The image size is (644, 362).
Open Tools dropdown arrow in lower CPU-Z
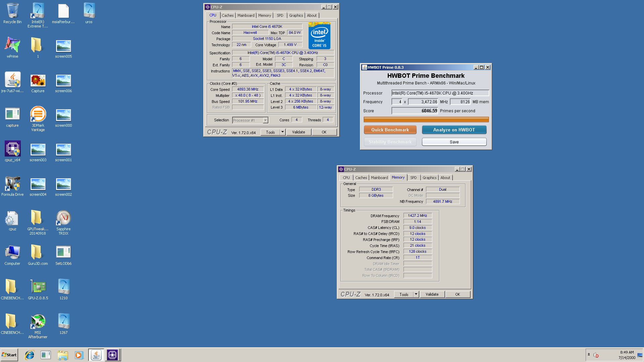pyautogui.click(x=416, y=294)
